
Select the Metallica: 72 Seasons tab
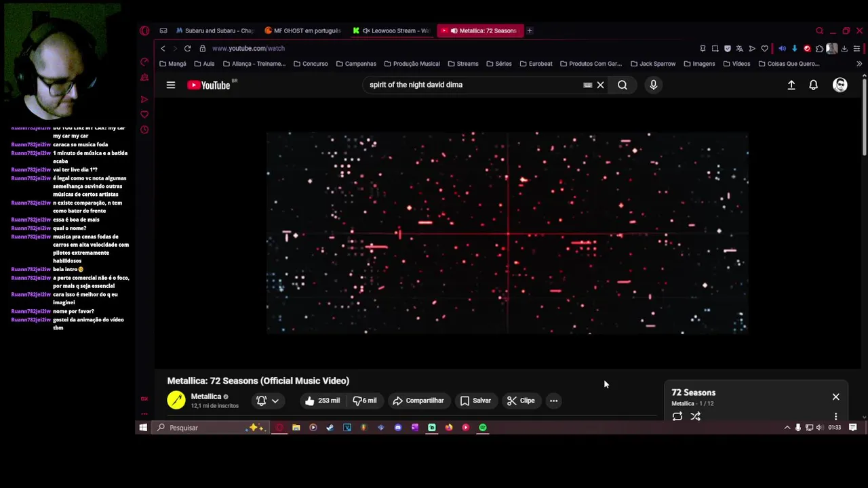point(480,30)
